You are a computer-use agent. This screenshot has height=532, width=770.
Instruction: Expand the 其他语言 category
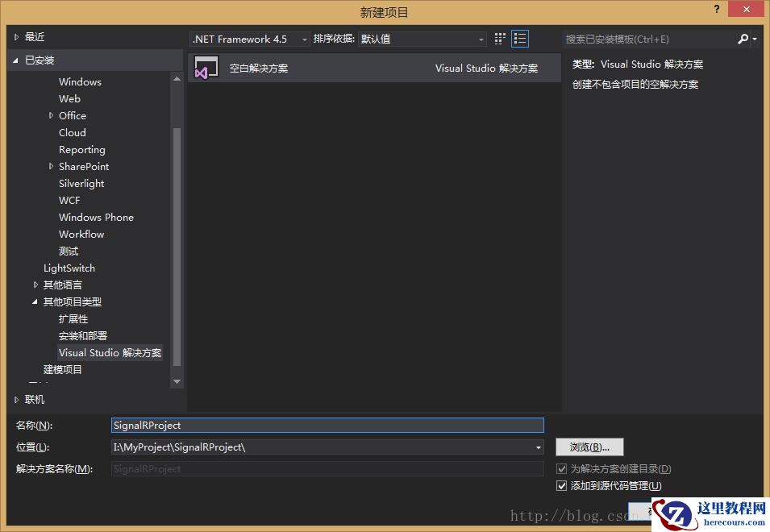click(34, 285)
